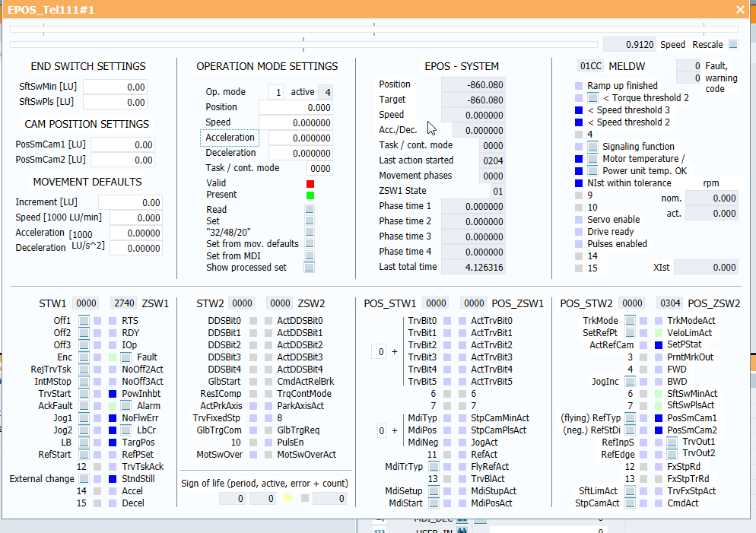Toggle the (flying) RefTyp bit
Screen dimensions: 756x533
(630, 418)
